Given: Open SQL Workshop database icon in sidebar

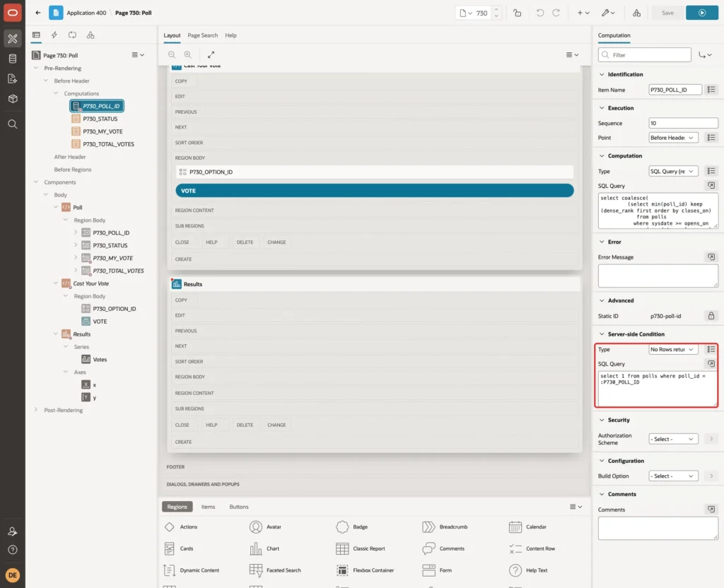Looking at the screenshot, I should (x=13, y=59).
